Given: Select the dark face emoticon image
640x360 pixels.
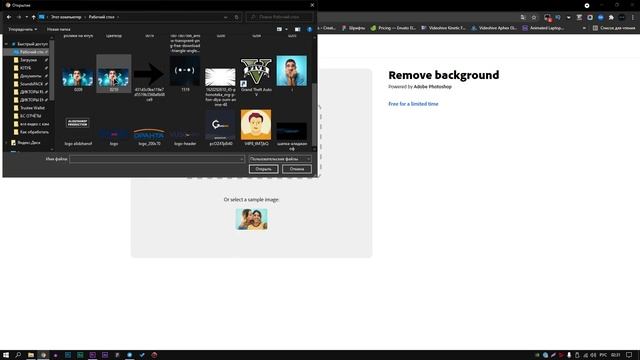Looking at the screenshot, I should (x=185, y=71).
